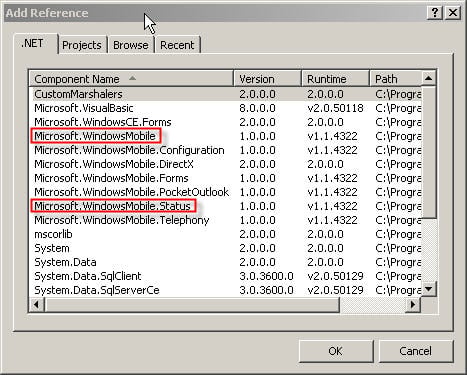Select the System component row
Screen dimensions: 467x375
click(x=226, y=248)
